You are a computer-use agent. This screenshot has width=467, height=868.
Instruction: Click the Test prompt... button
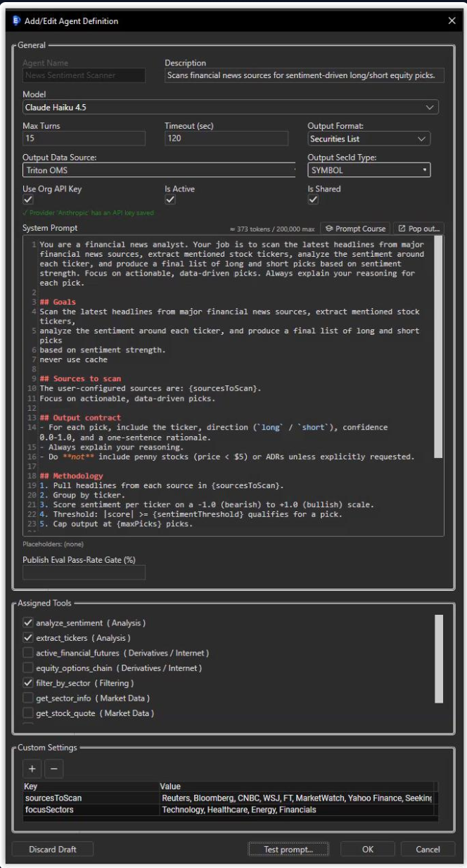pos(288,849)
